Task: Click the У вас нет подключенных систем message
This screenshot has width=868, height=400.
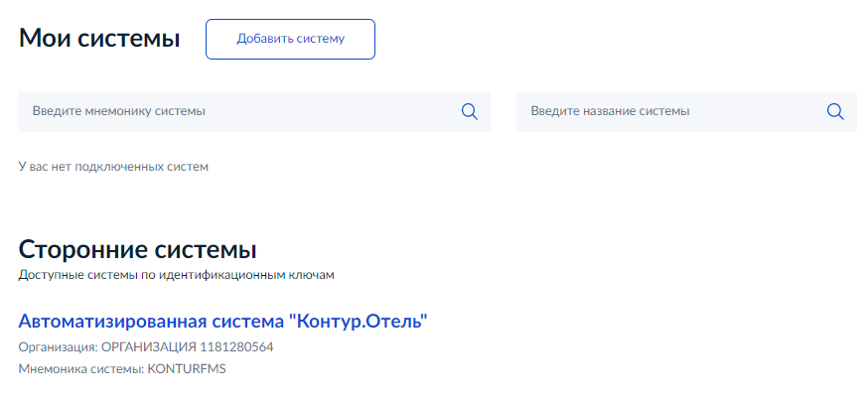Action: pyautogui.click(x=113, y=167)
